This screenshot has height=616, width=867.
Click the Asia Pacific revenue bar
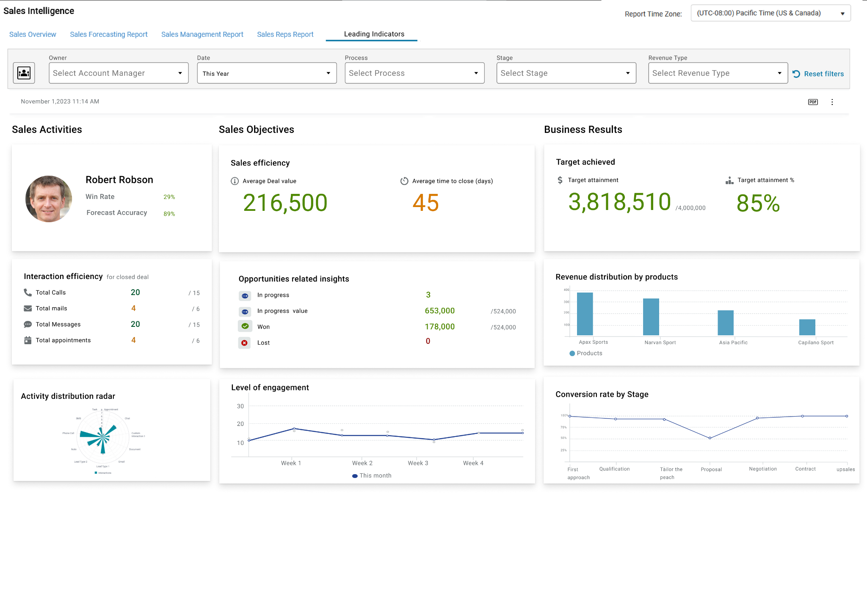point(726,323)
